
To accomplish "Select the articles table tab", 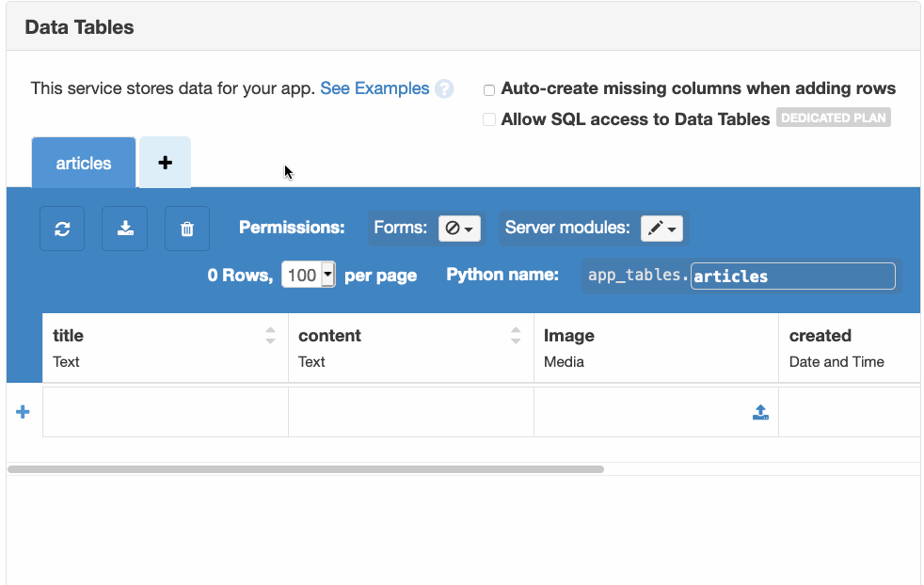I will tap(84, 163).
